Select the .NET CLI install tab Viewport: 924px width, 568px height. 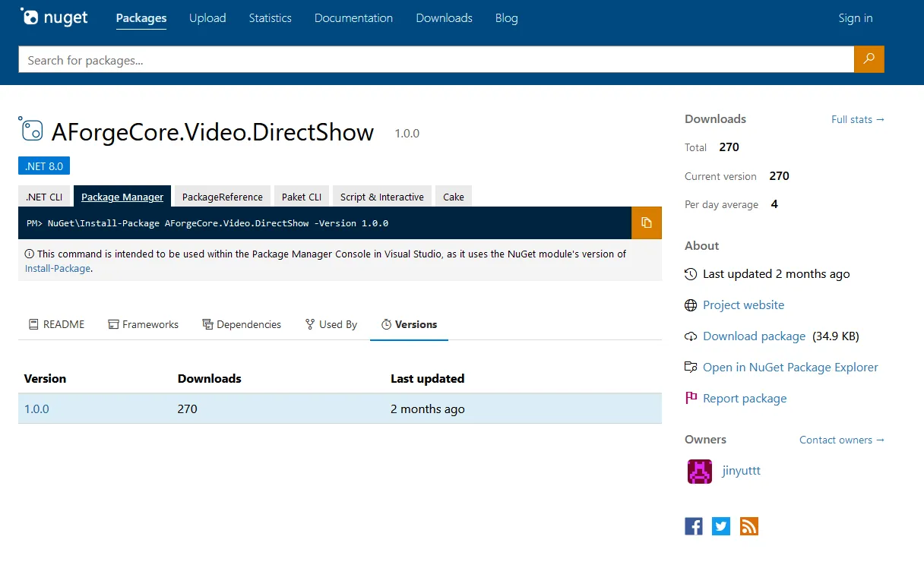(44, 197)
